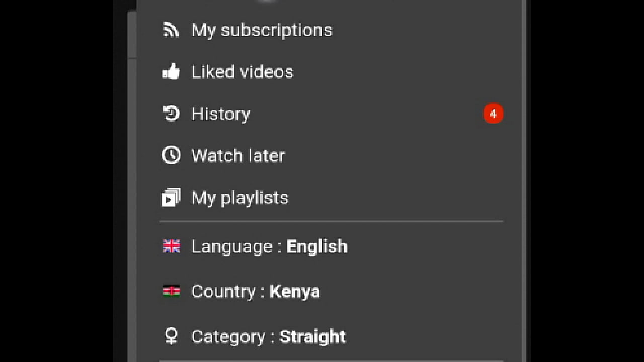644x362 pixels.
Task: Select the Kenya flag icon next to Country
Action: (171, 291)
